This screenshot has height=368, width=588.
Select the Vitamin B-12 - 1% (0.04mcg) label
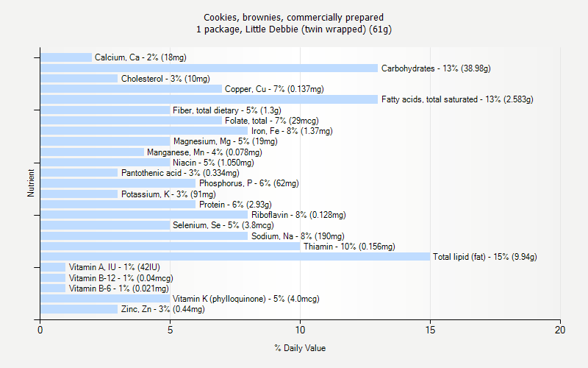pos(121,278)
